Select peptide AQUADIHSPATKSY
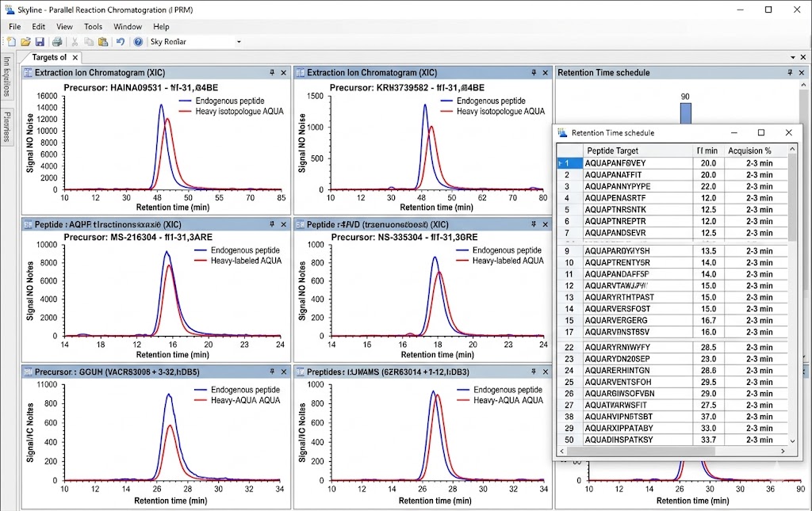This screenshot has width=812, height=511. [619, 440]
